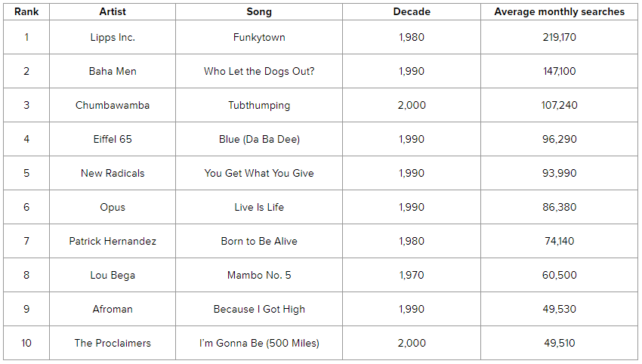Image resolution: width=642 pixels, height=364 pixels.
Task: Select the Tubthumping song cell
Action: 259,105
